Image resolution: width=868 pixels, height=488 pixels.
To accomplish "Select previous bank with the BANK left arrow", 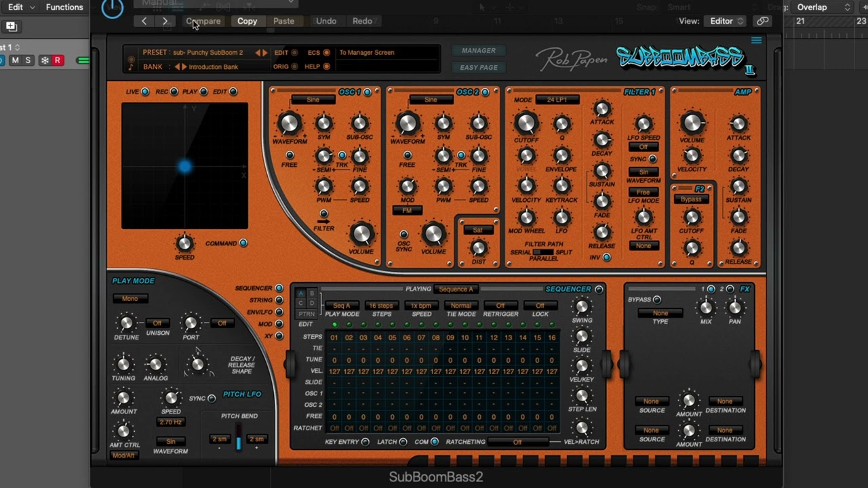I will (177, 66).
